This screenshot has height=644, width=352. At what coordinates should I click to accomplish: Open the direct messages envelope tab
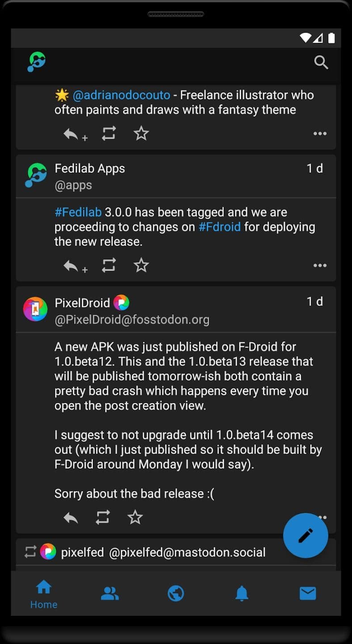click(x=308, y=593)
